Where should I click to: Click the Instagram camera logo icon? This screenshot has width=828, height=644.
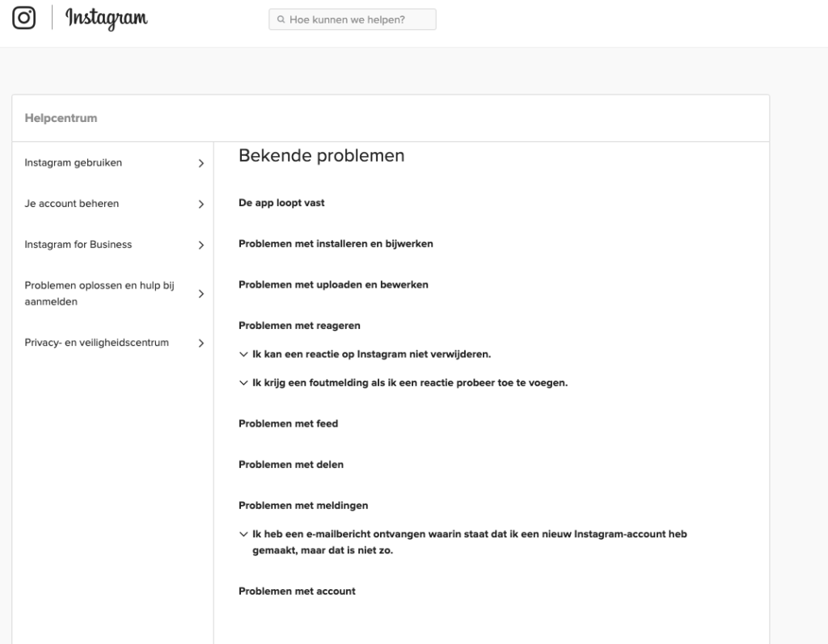(x=24, y=17)
